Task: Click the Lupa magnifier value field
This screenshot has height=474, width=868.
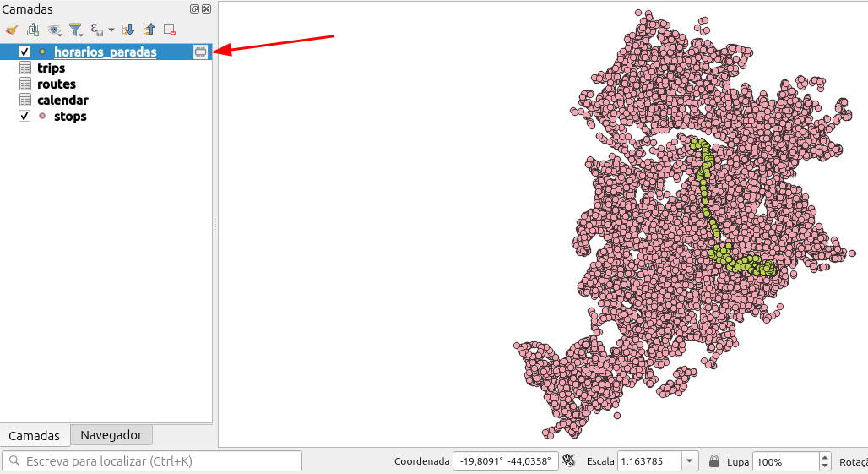Action: [x=785, y=462]
